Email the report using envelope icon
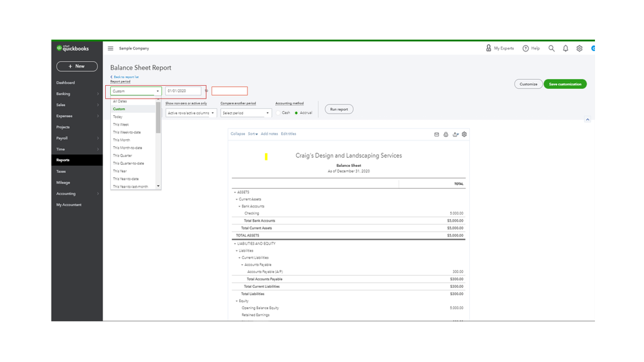The height and width of the screenshot is (362, 644). pos(436,135)
